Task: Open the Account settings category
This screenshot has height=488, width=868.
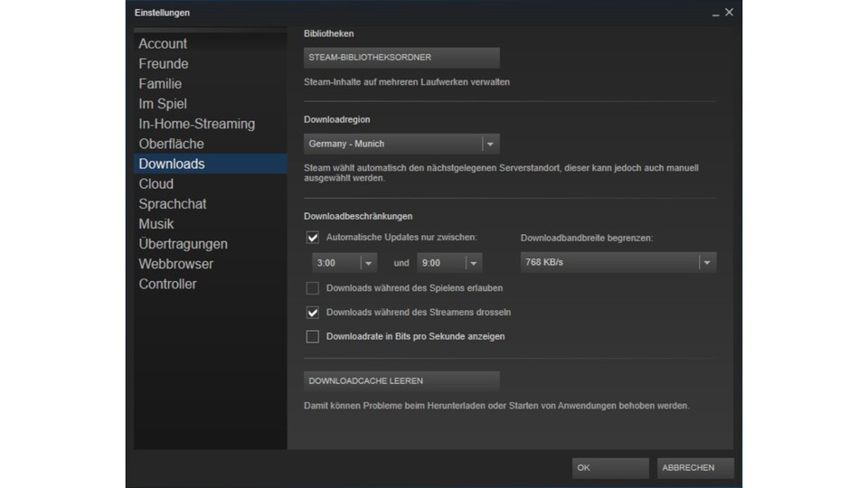Action: click(x=163, y=44)
